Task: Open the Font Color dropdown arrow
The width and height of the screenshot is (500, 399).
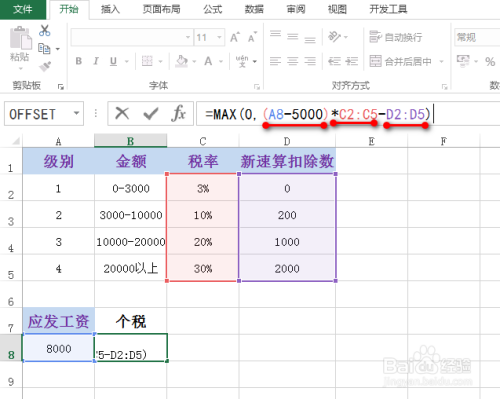Action: tap(221, 61)
